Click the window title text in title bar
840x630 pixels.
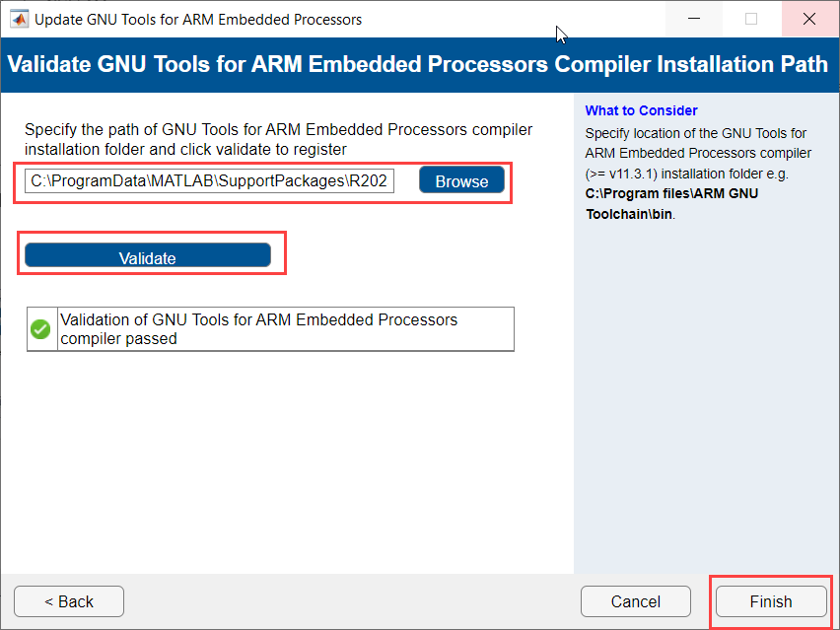click(x=198, y=19)
